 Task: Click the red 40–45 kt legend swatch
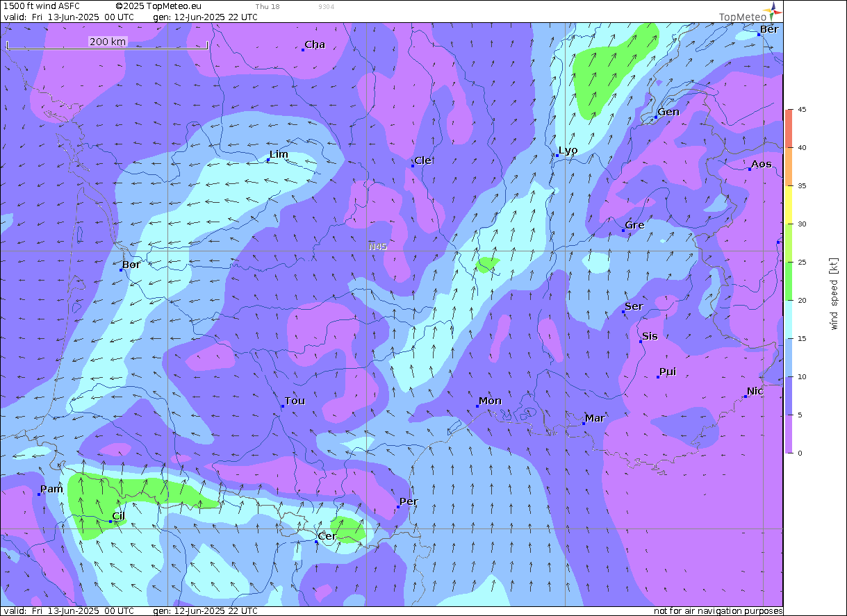coord(789,128)
